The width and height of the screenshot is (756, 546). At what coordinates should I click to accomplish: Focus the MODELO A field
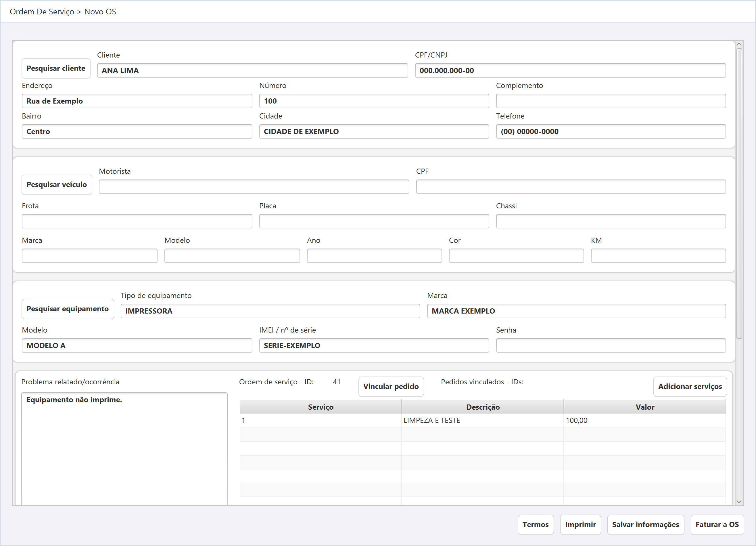(x=137, y=345)
